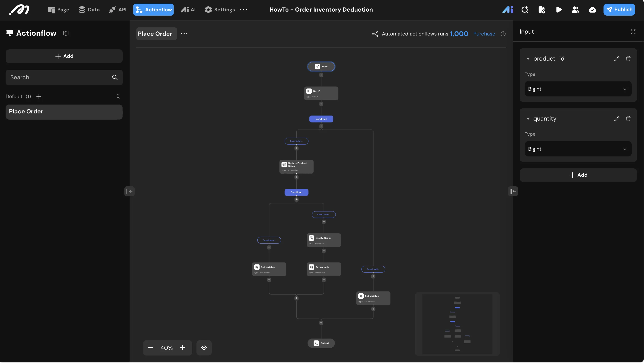The image size is (644, 363).
Task: Select the Create Order node
Action: tap(324, 241)
